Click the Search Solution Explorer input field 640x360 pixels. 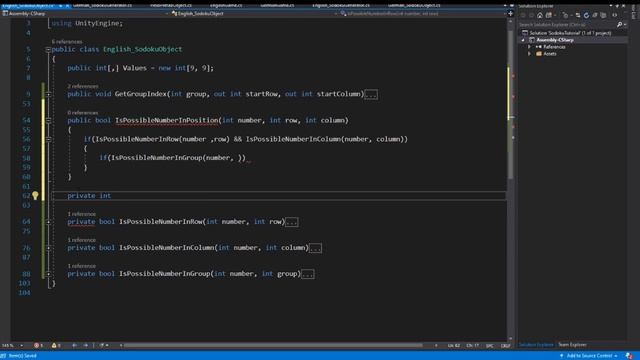(x=567, y=24)
